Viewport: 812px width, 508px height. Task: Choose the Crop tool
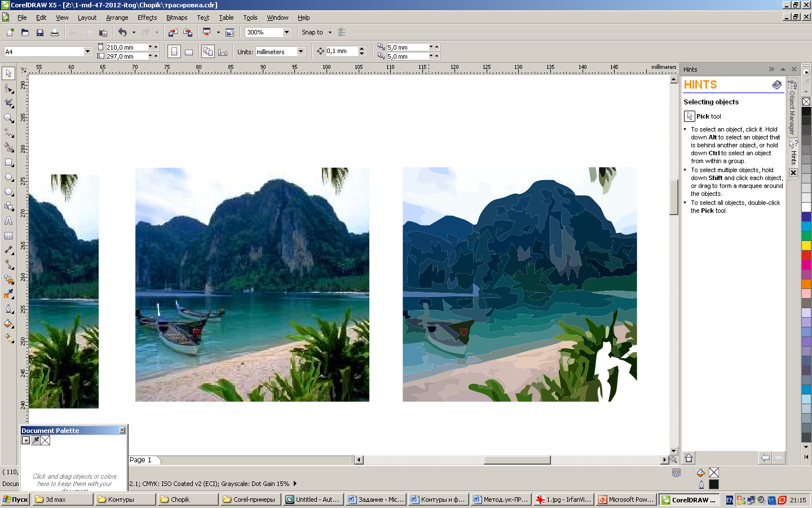[8, 103]
